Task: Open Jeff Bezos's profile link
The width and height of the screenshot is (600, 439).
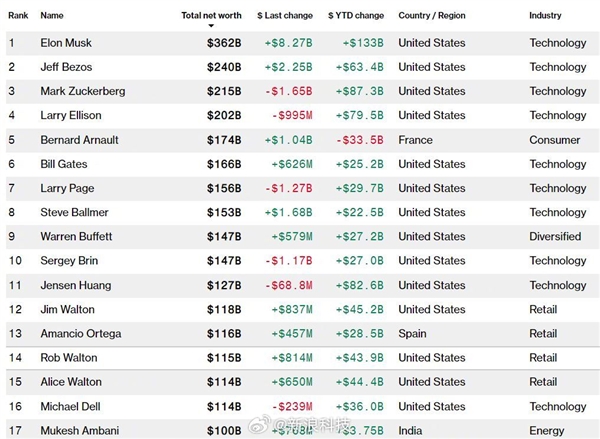Action: click(67, 67)
